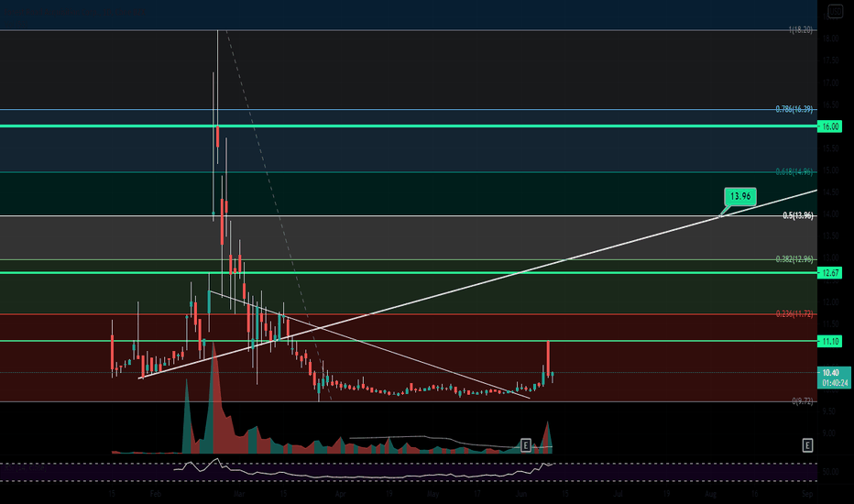Click the Apr label on time axis
The image size is (854, 504).
click(340, 494)
